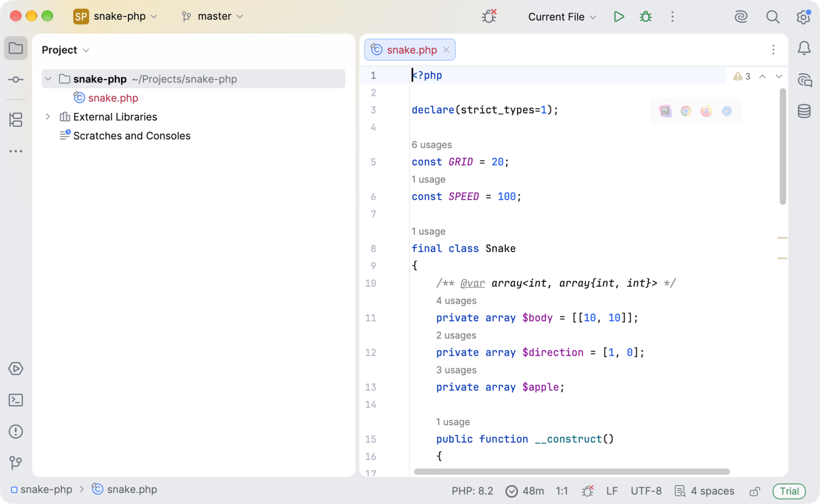Image resolution: width=820 pixels, height=504 pixels.
Task: Click '2 usages' hint above $direction
Action: 456,335
